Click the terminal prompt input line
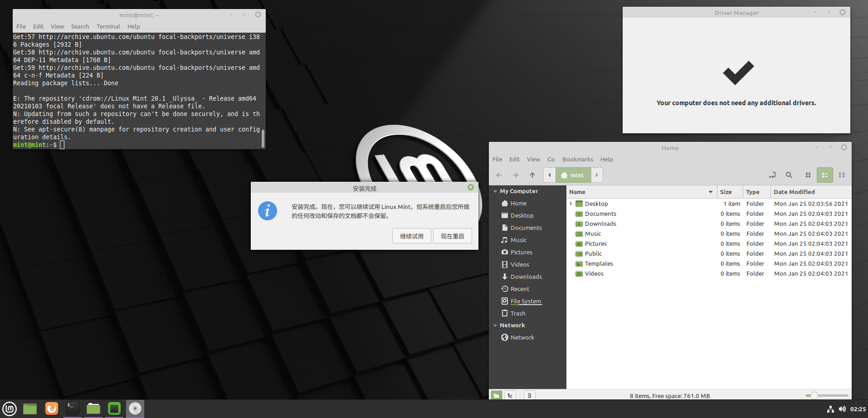Screen dimensions: 868x418 pos(136,145)
